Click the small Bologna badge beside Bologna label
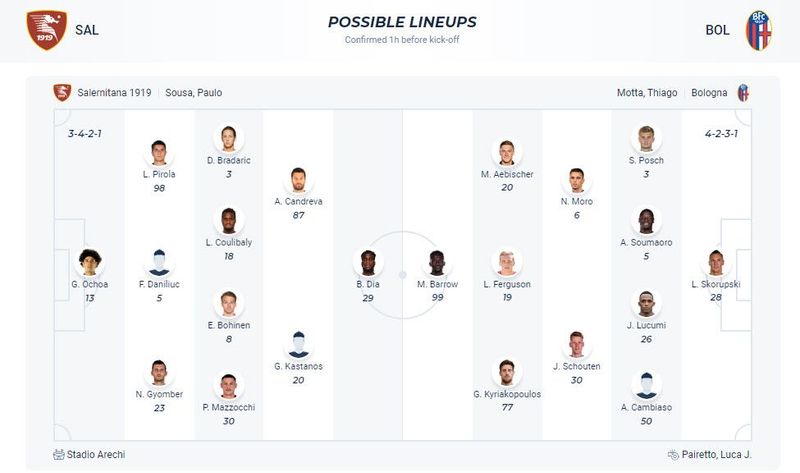 click(743, 93)
